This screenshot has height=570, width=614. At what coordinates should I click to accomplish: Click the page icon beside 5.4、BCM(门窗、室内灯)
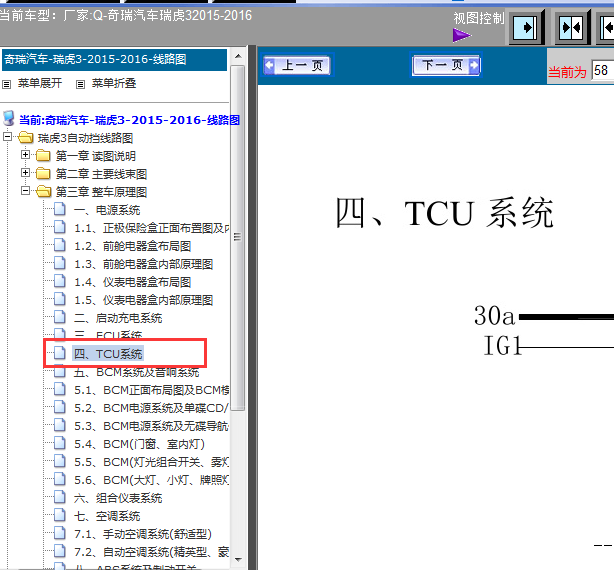tap(60, 443)
